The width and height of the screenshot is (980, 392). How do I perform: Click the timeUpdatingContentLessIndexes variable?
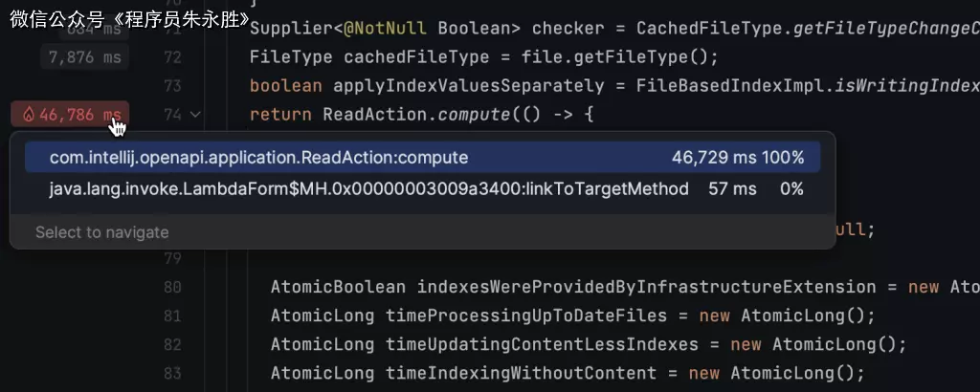coord(542,344)
